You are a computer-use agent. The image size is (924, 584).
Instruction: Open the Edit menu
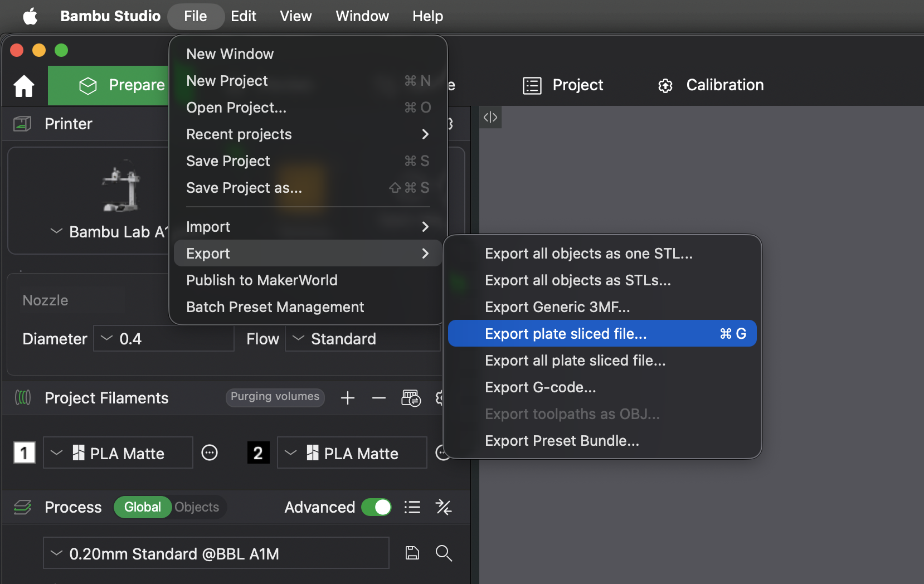[x=244, y=16]
